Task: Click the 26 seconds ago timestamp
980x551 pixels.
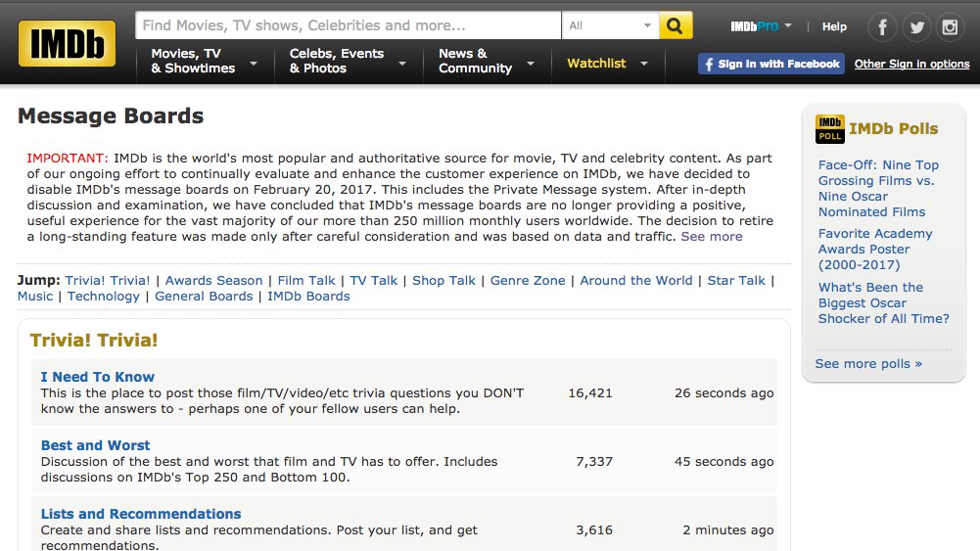Action: pos(723,393)
